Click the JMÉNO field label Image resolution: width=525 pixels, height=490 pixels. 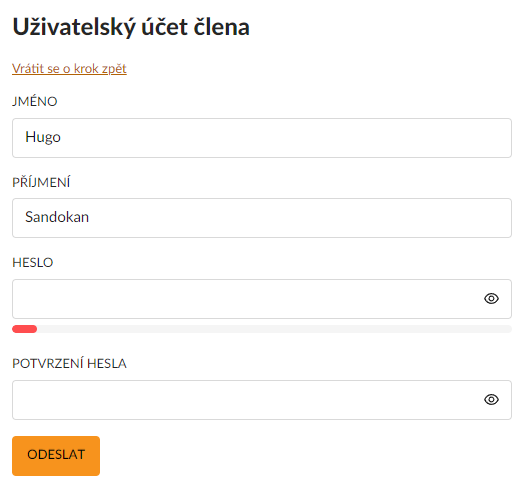coord(35,101)
